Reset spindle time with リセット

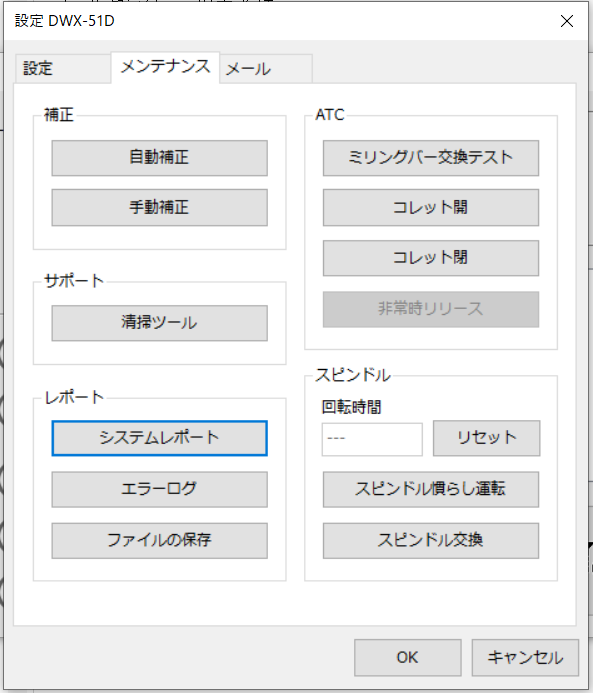[487, 438]
